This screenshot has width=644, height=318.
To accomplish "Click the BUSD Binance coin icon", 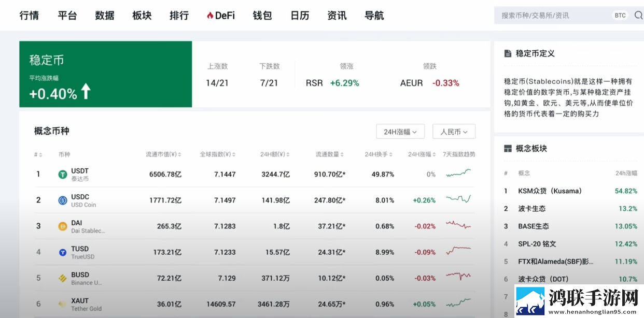I will [x=63, y=278].
